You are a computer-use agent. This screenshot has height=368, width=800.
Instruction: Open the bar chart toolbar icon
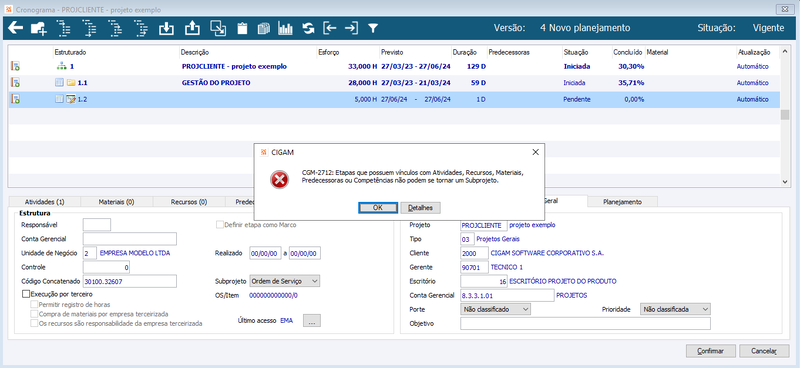[285, 28]
